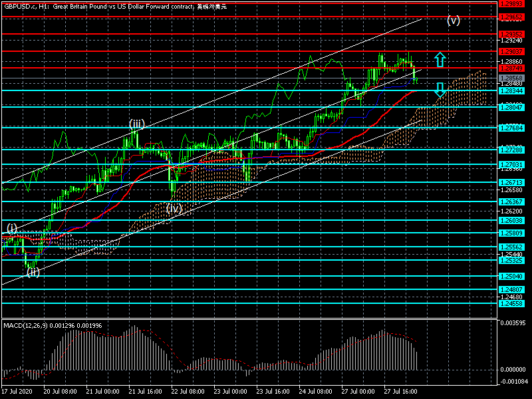Select the red 1.29893 price label
Screen dimensions: 532x399
511,3
